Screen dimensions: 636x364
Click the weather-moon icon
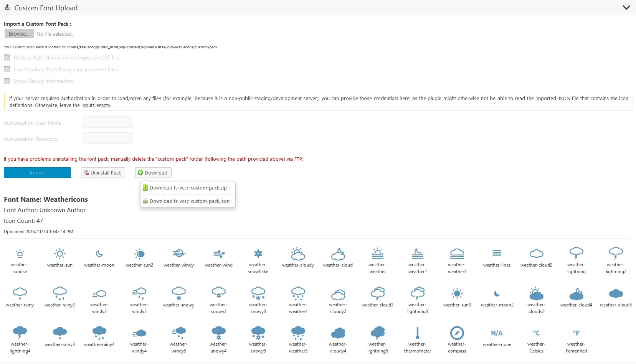99,254
